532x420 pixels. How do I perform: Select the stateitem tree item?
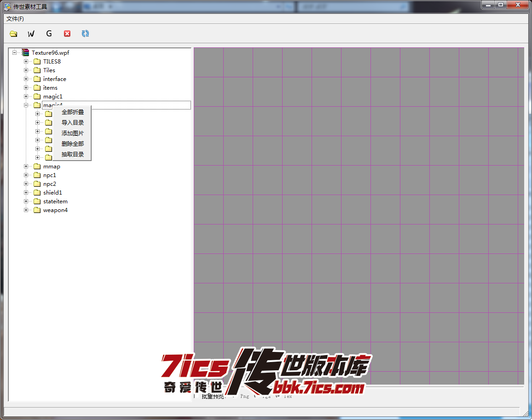click(55, 201)
